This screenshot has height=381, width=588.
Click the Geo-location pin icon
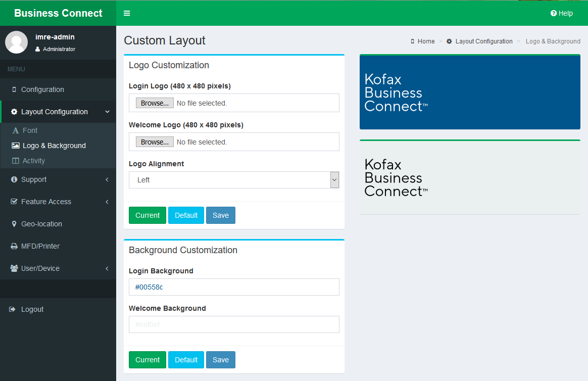pyautogui.click(x=14, y=224)
